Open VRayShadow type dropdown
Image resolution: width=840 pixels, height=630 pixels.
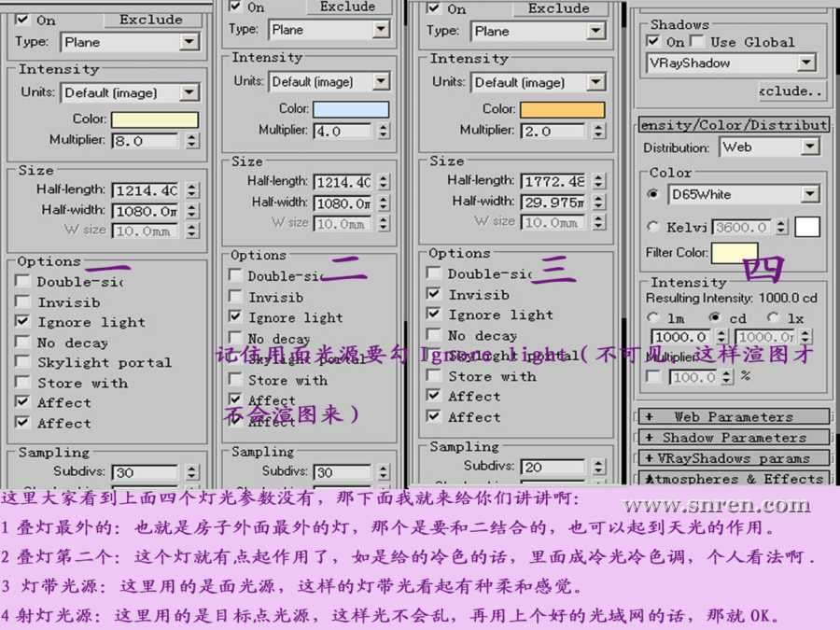(x=806, y=63)
